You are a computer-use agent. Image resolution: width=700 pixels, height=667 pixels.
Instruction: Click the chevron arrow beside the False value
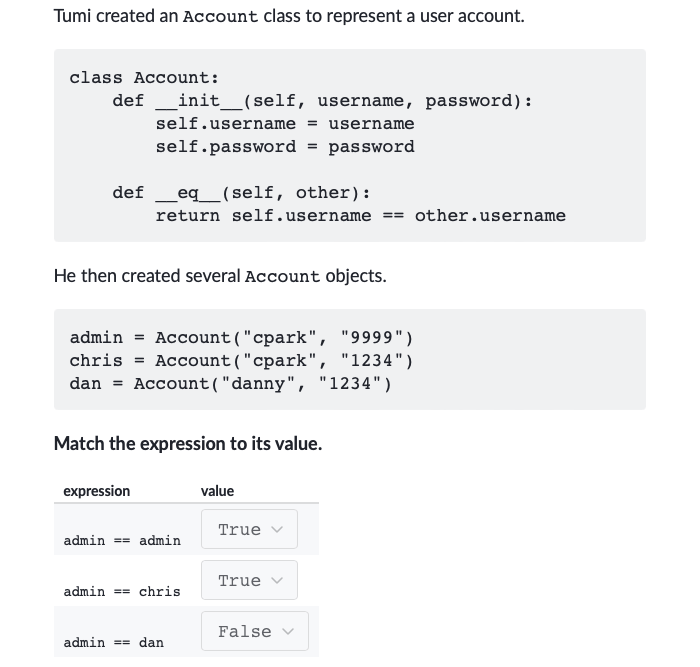coord(288,631)
